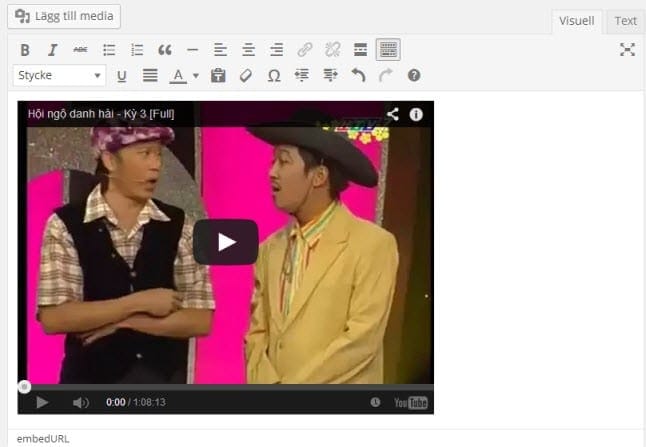
Task: Align text right
Action: [x=276, y=50]
